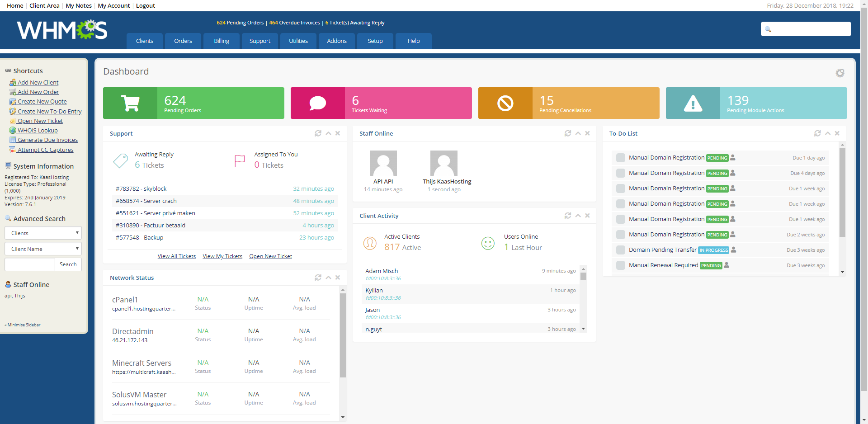
Task: Click the Pending Cancellations ban icon
Action: (505, 103)
